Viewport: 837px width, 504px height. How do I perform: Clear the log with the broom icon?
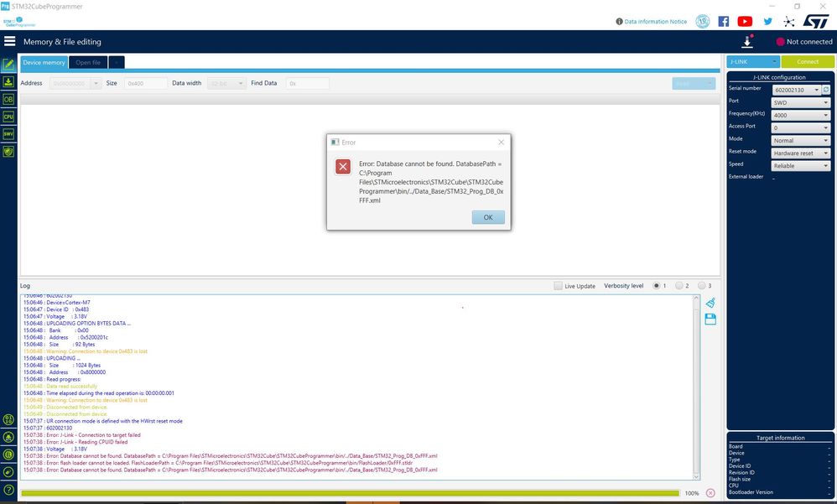[x=710, y=303]
